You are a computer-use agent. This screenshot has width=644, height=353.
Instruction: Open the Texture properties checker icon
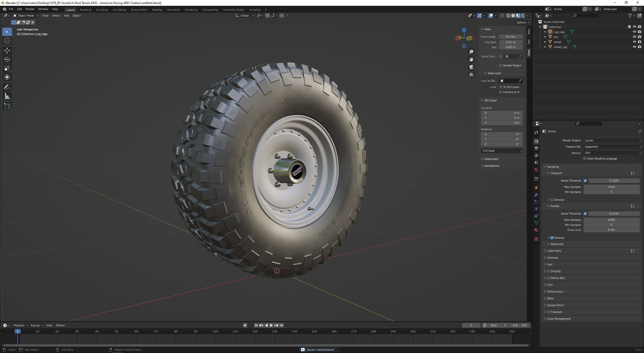536,239
